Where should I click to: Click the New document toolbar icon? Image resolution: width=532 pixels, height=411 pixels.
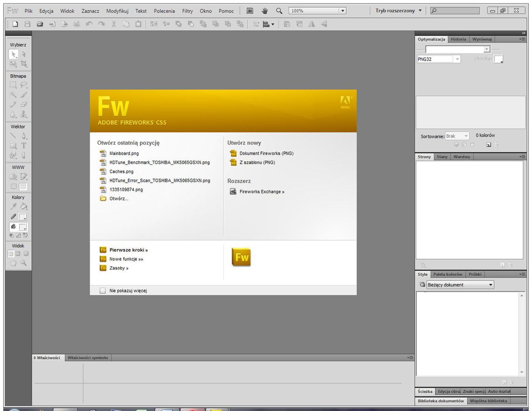(x=15, y=24)
